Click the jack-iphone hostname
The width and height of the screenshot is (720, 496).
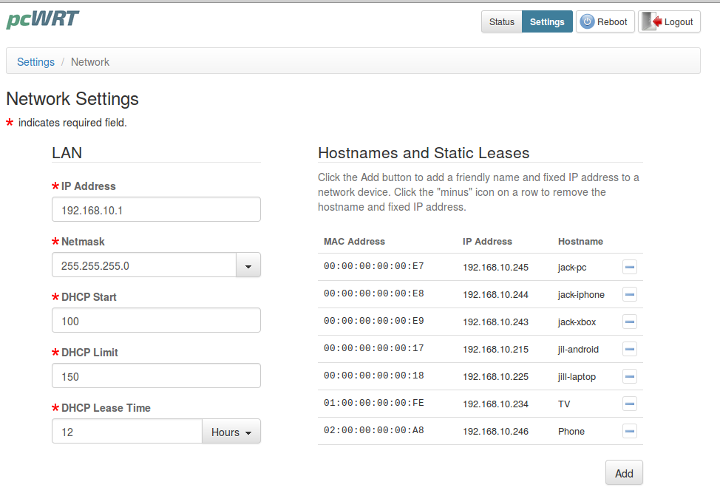pyautogui.click(x=581, y=295)
